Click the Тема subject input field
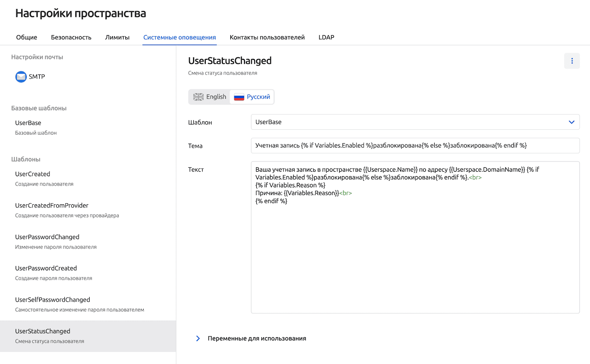The image size is (590, 364). coord(415,145)
